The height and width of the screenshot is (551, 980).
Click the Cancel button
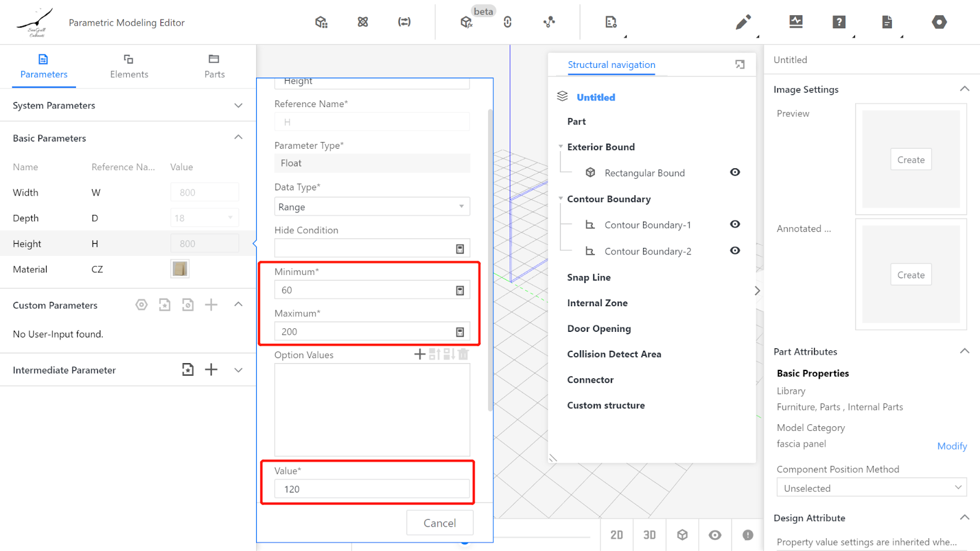[440, 523]
